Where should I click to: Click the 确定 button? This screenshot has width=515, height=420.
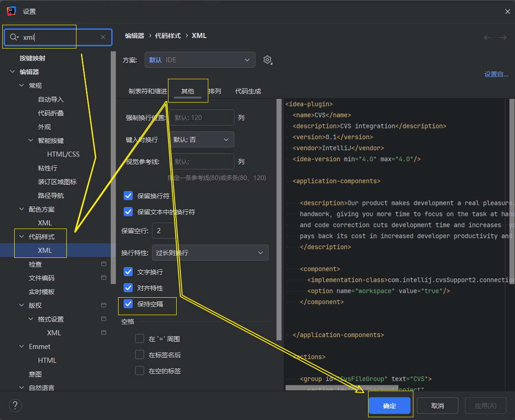(390, 406)
